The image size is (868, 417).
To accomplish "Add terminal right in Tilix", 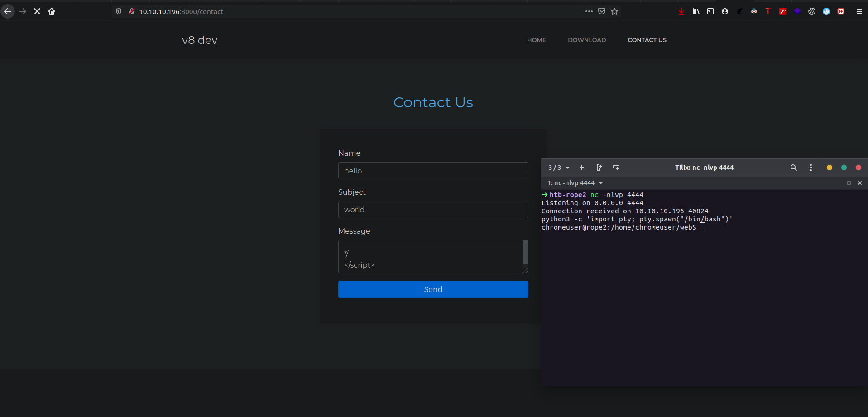I will click(x=599, y=168).
